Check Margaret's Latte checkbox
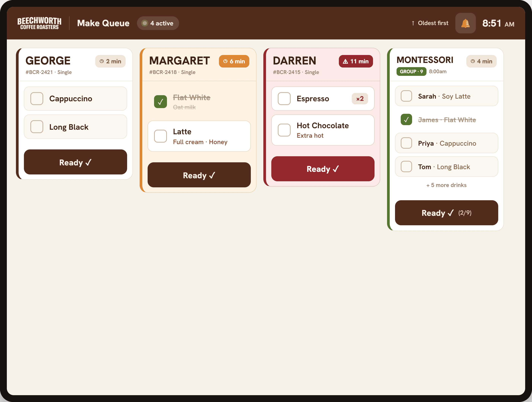Image resolution: width=532 pixels, height=402 pixels. tap(161, 136)
